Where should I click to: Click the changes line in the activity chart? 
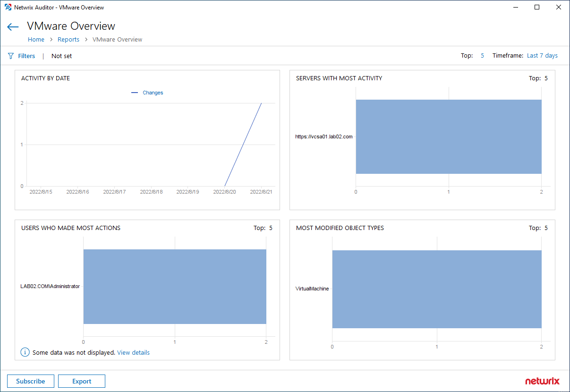243,145
